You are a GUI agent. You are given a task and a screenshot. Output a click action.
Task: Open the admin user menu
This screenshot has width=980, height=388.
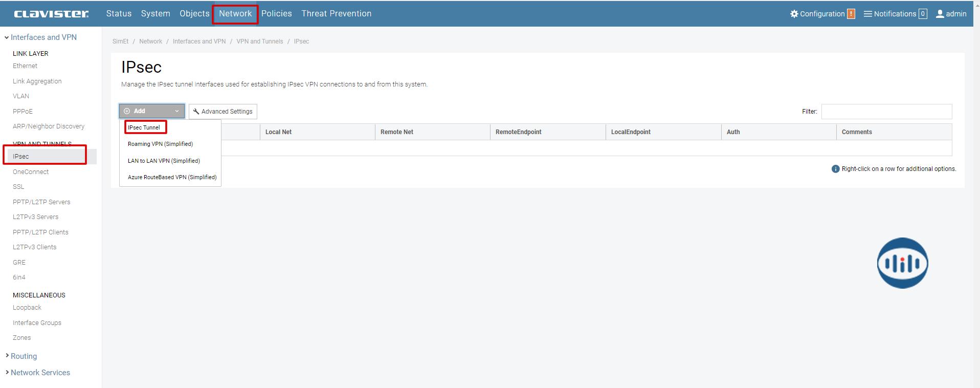951,14
